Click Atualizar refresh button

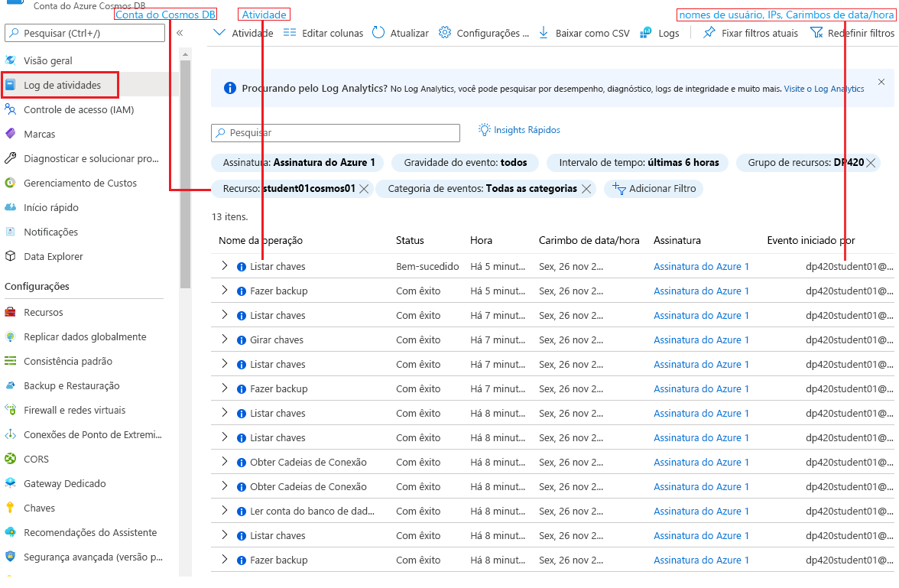click(x=401, y=34)
